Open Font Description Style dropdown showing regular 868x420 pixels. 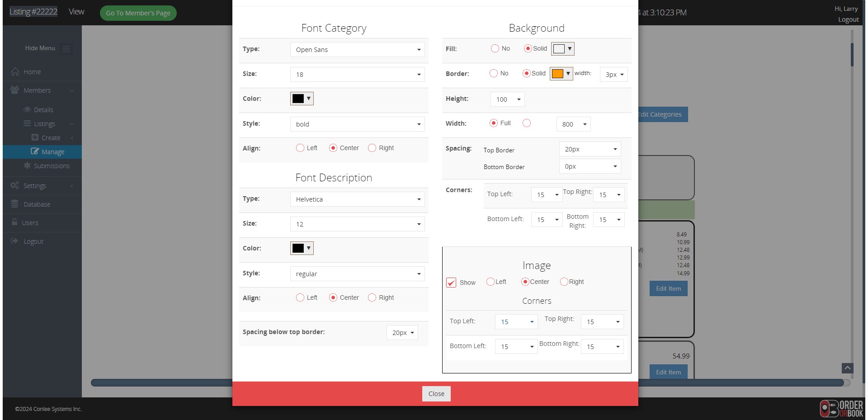point(357,274)
